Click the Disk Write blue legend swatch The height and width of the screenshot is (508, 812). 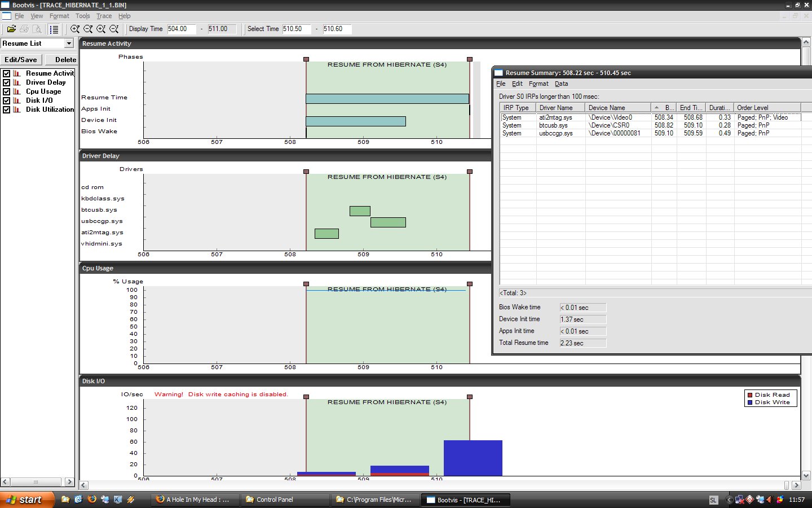coord(750,402)
